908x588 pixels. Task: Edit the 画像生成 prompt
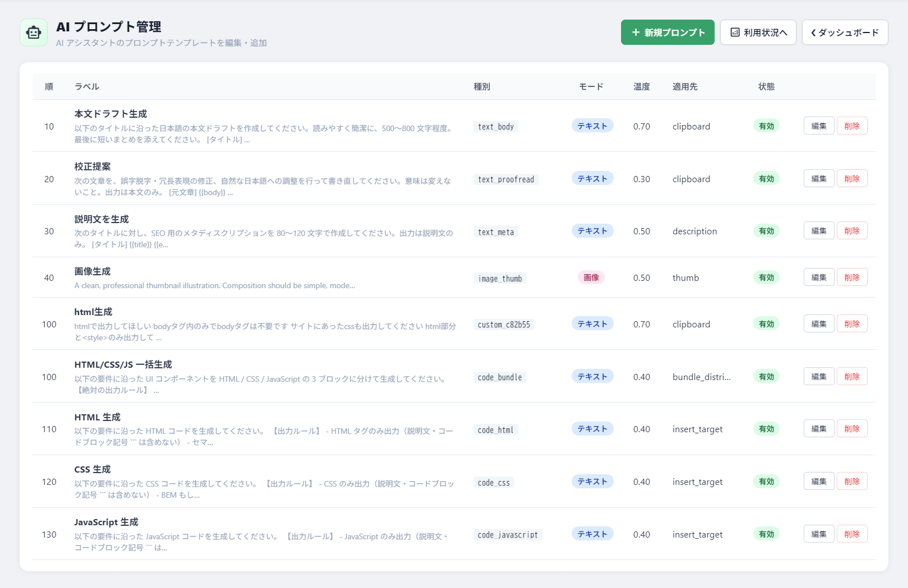[x=819, y=277]
